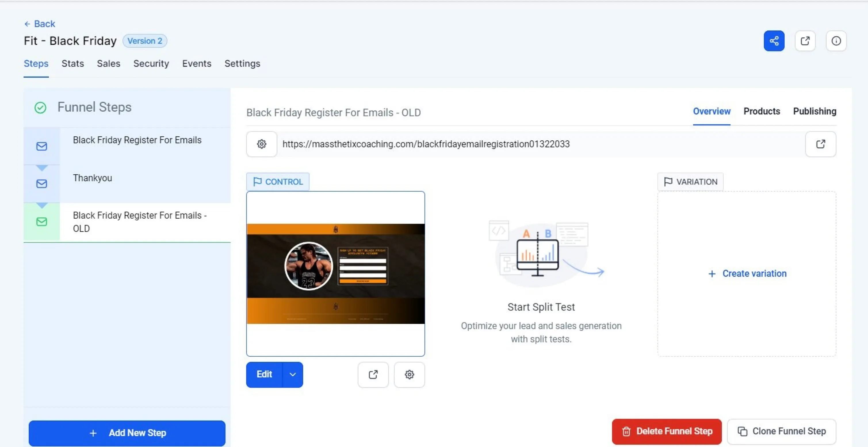Preview control page with external link icon below thumbnail

point(373,375)
